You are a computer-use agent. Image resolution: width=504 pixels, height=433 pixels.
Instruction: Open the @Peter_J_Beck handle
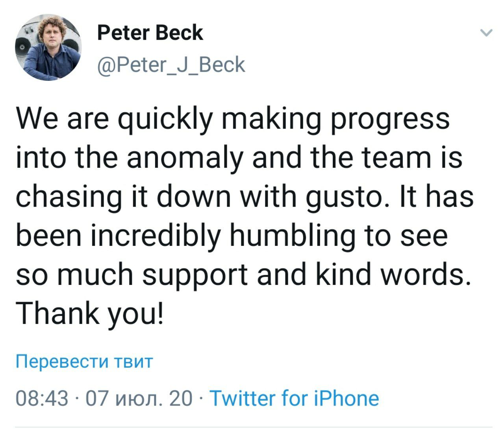pyautogui.click(x=171, y=65)
